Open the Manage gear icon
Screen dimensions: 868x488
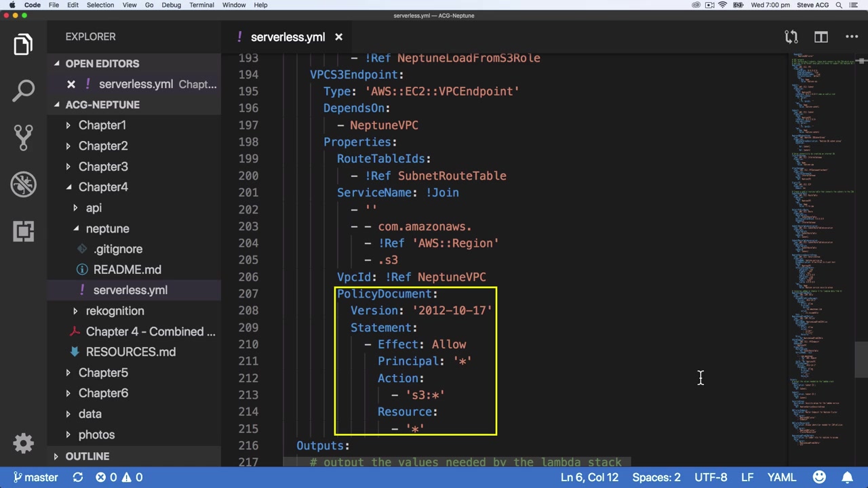click(23, 443)
